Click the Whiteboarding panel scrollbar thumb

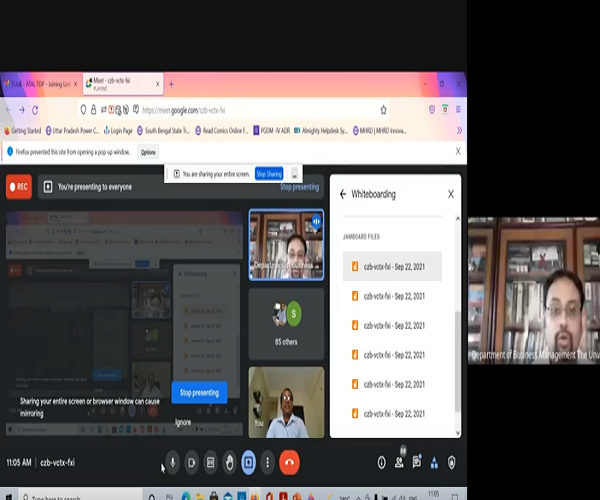tap(457, 362)
